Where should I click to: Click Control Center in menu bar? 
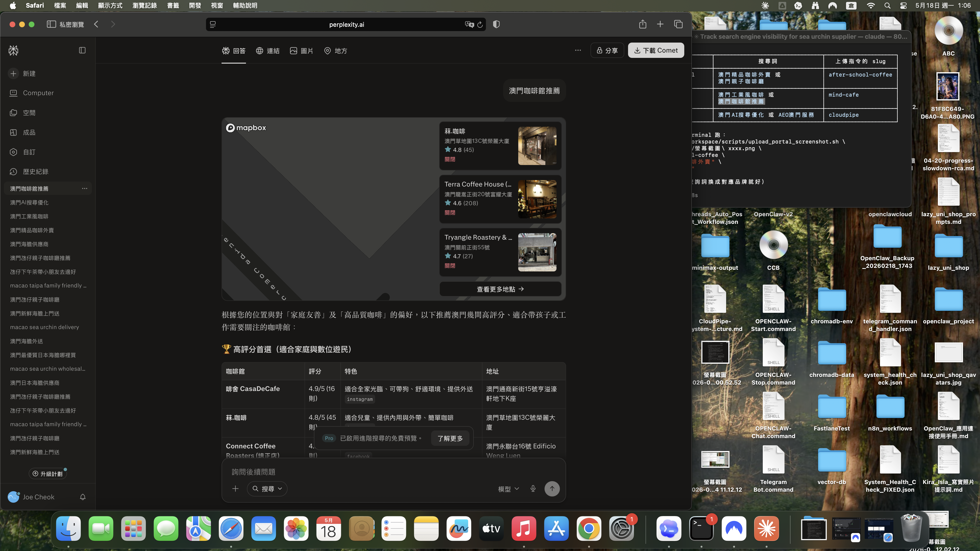tap(903, 5)
